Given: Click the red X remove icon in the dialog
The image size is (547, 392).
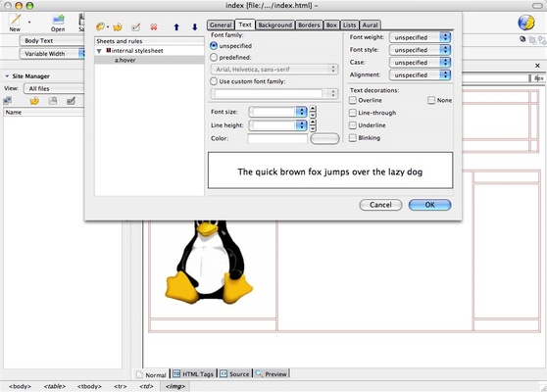Looking at the screenshot, I should pos(154,26).
